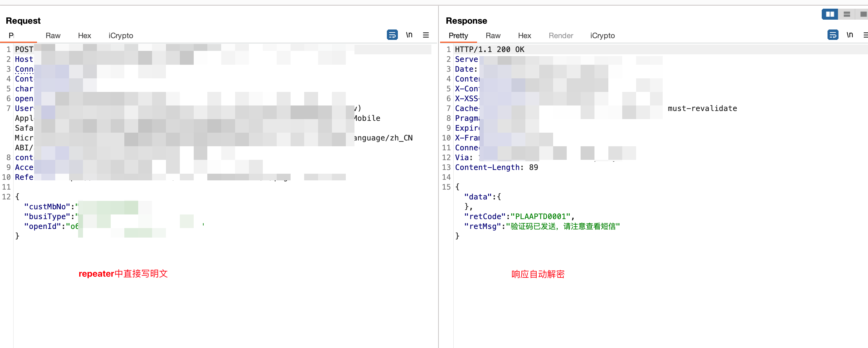Click the Via header in response
The width and height of the screenshot is (868, 348).
(x=464, y=158)
